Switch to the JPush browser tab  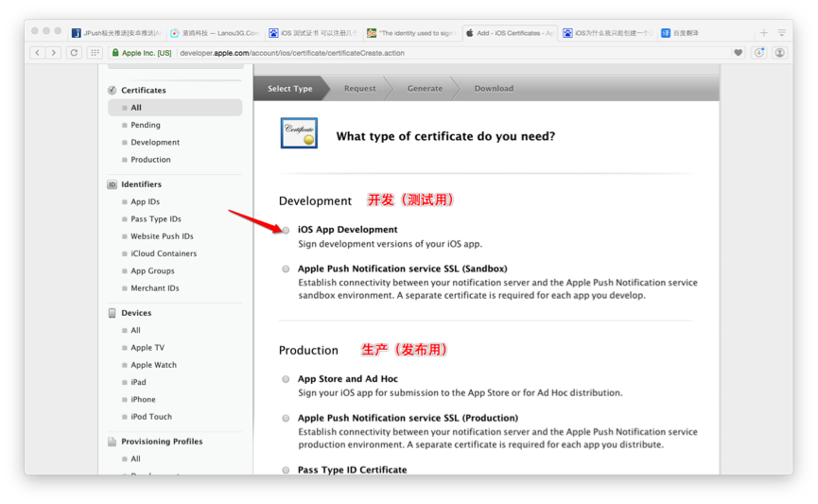116,33
